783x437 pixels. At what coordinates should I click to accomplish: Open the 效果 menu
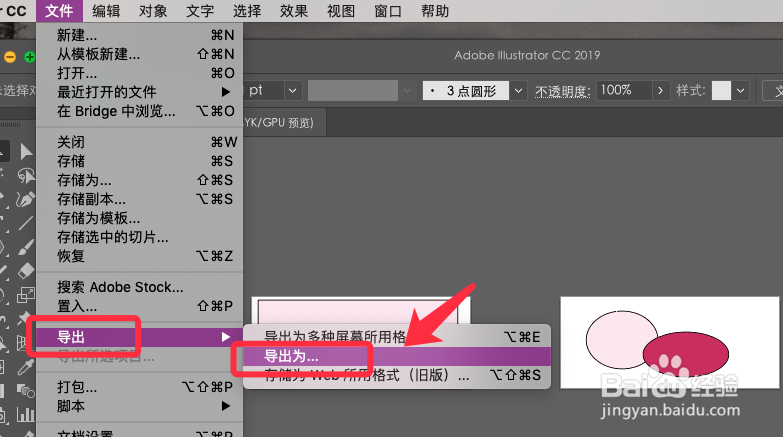(294, 11)
